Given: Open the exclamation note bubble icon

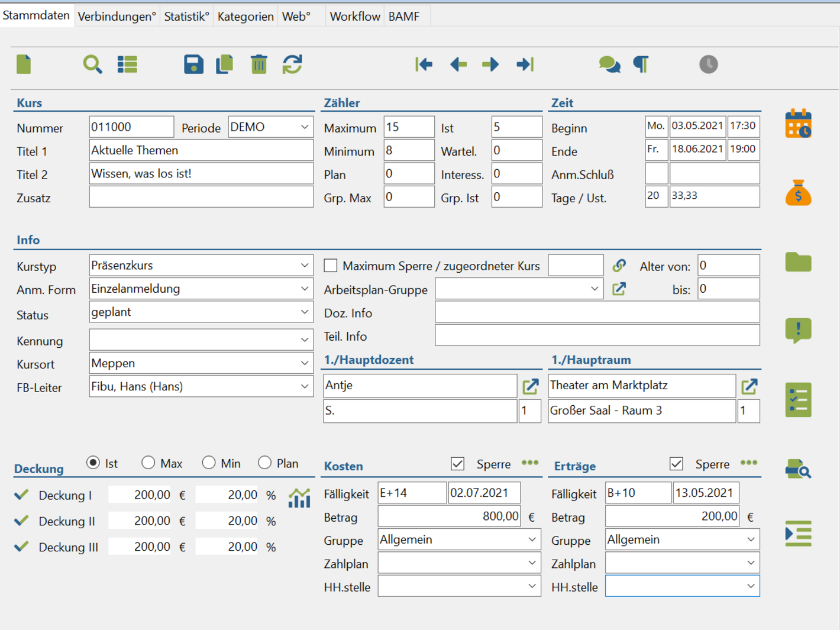Looking at the screenshot, I should click(x=798, y=331).
